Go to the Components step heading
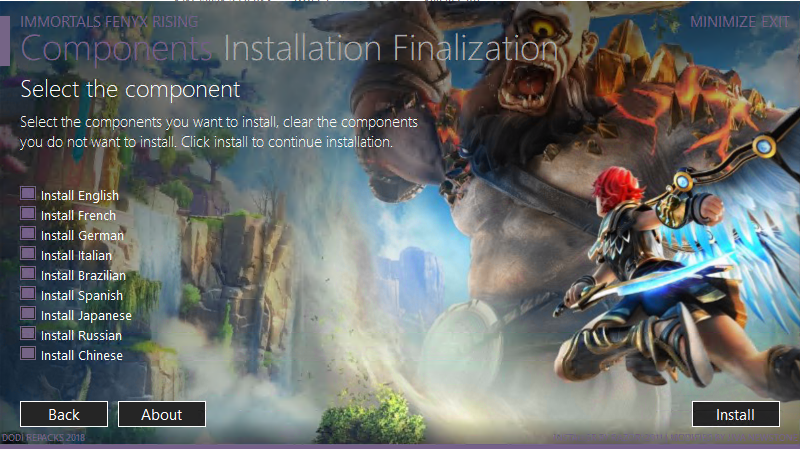 [x=116, y=49]
